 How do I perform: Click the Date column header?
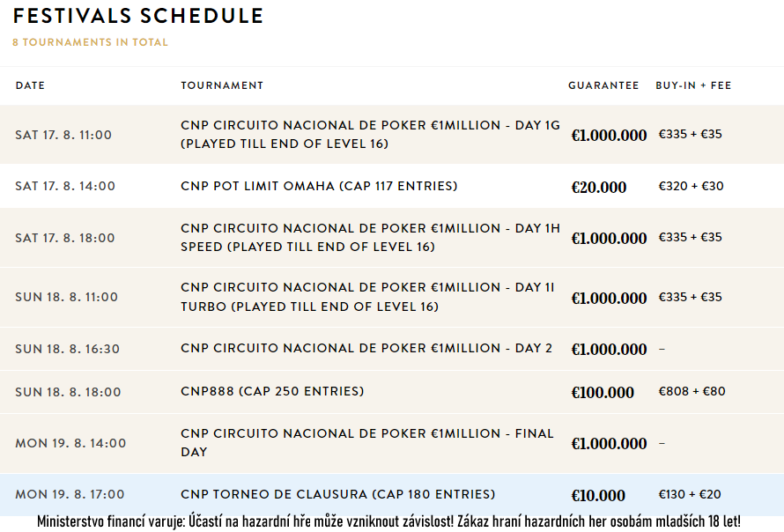point(30,85)
